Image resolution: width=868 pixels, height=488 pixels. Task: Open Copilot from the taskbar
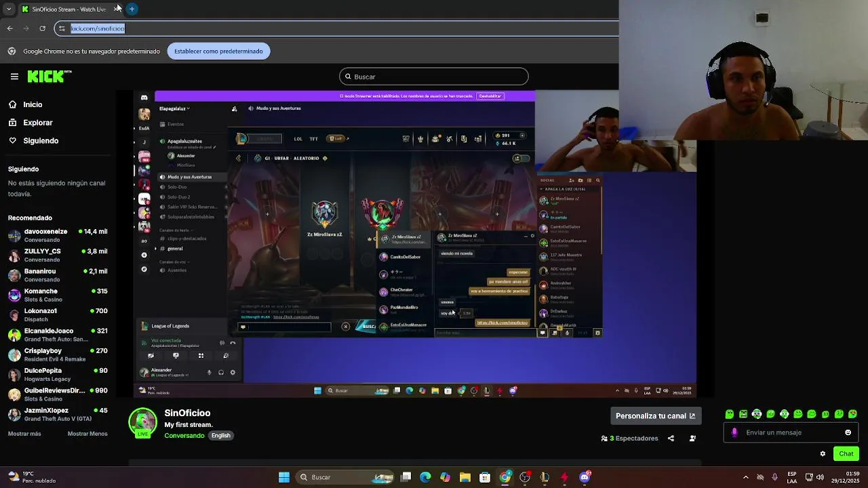(445, 477)
